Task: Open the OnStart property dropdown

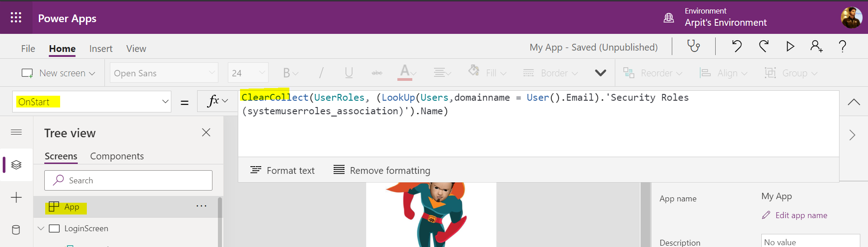Action: tap(92, 102)
